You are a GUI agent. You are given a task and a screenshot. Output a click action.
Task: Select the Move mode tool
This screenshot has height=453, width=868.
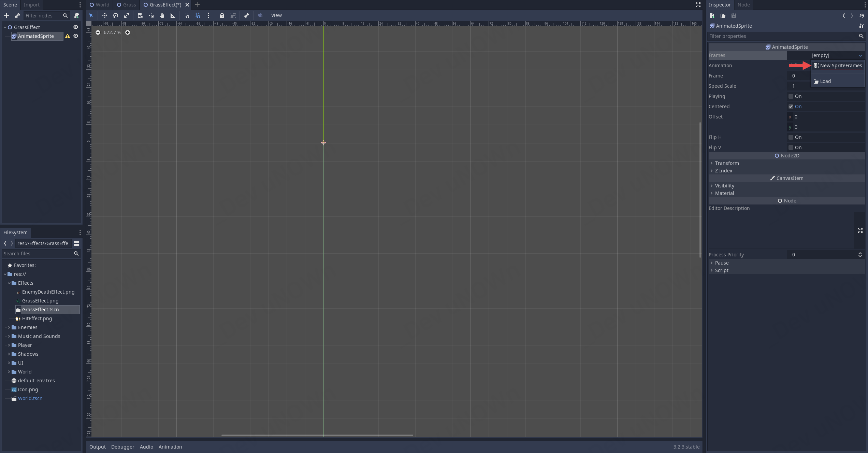pos(104,15)
